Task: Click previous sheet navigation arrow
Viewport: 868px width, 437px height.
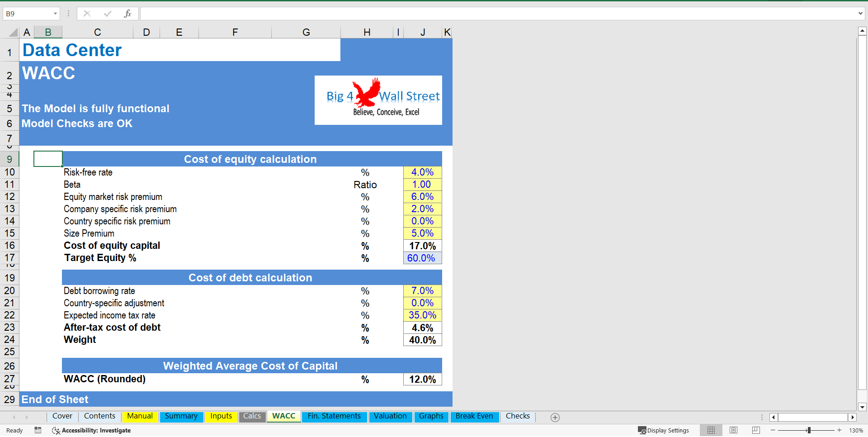Action: tap(14, 417)
